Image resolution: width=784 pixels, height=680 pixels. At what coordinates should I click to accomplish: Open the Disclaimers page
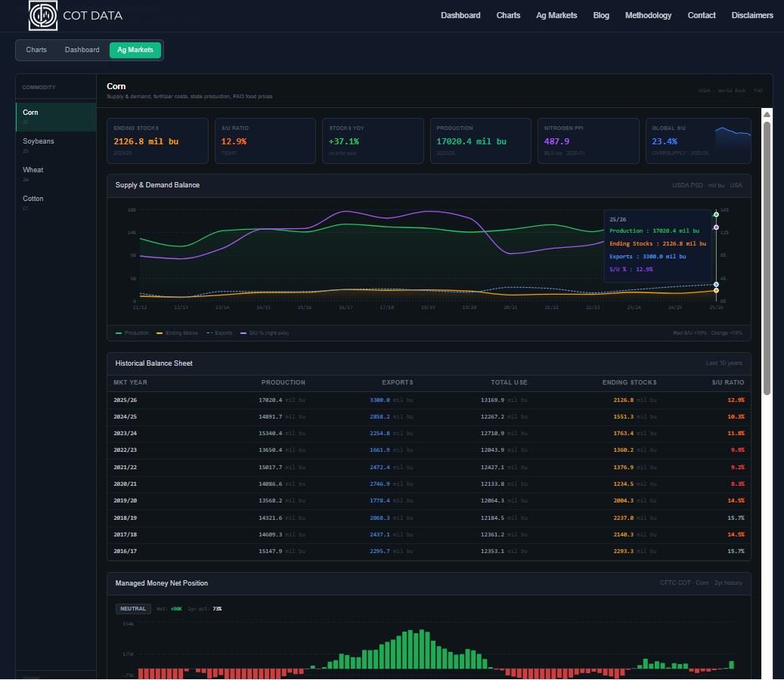(752, 15)
